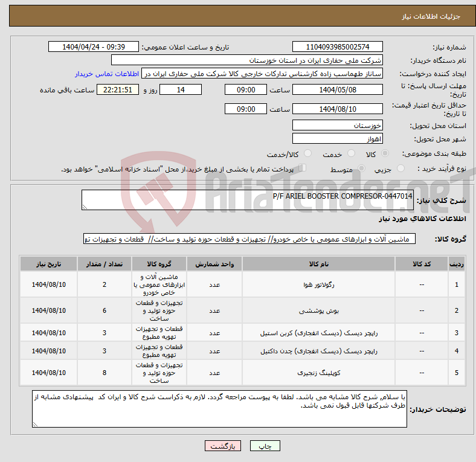Click the delivery city field اهواز
The width and height of the screenshot is (476, 462).
pos(337,139)
